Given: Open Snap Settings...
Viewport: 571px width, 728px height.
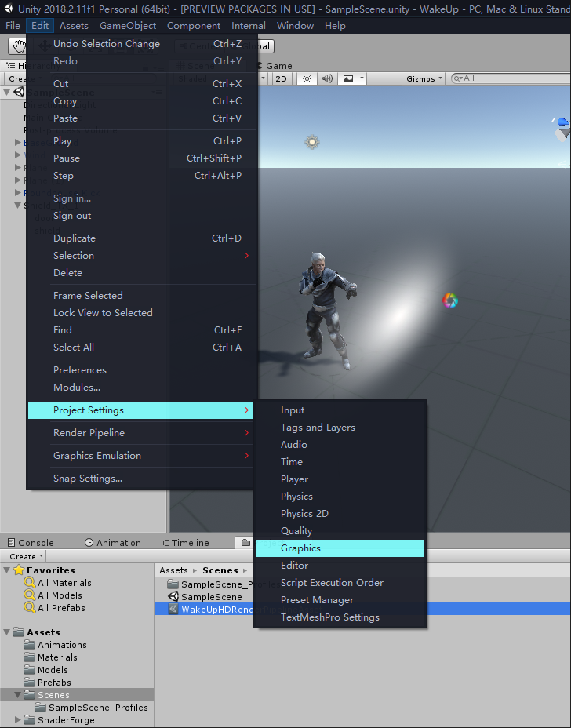Looking at the screenshot, I should [x=140, y=479].
